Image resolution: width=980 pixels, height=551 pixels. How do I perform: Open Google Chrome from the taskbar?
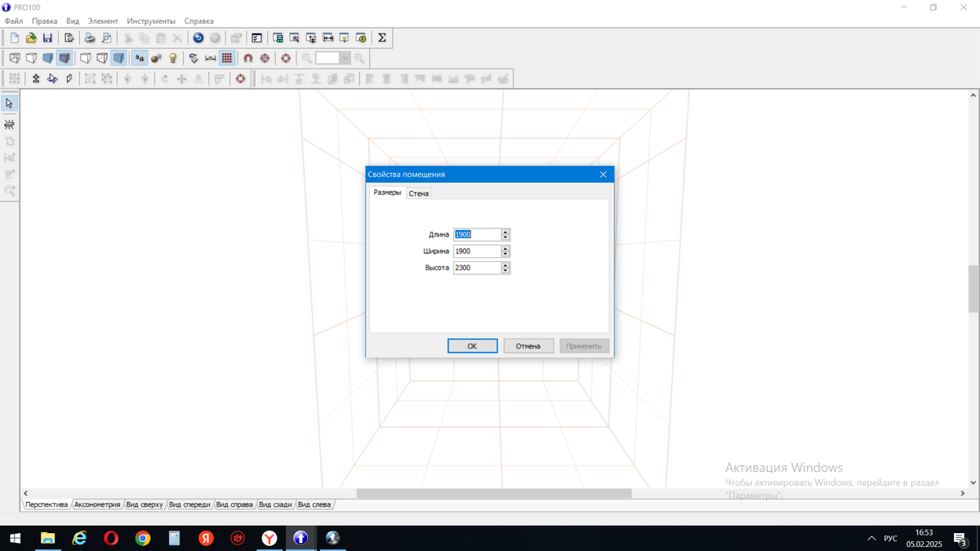pyautogui.click(x=143, y=539)
